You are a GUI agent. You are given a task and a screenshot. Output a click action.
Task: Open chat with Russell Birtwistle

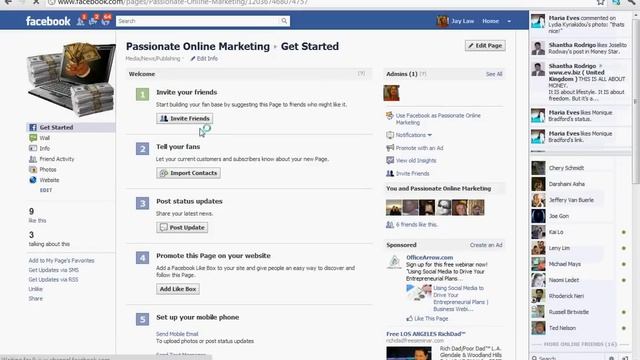tap(580, 312)
